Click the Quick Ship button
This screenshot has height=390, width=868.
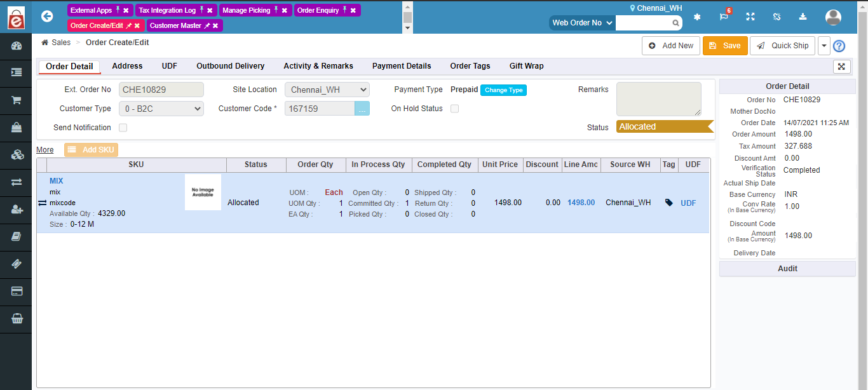click(782, 45)
